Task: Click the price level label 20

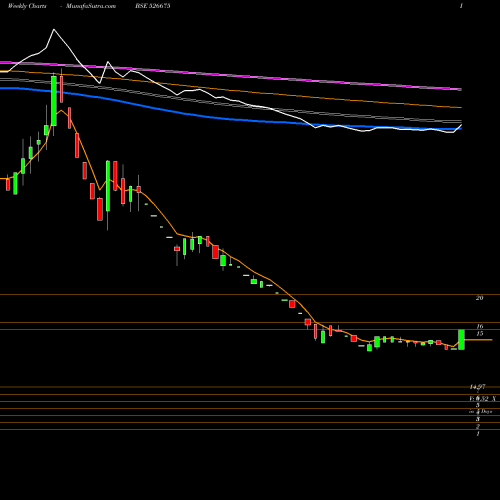Action: click(479, 298)
